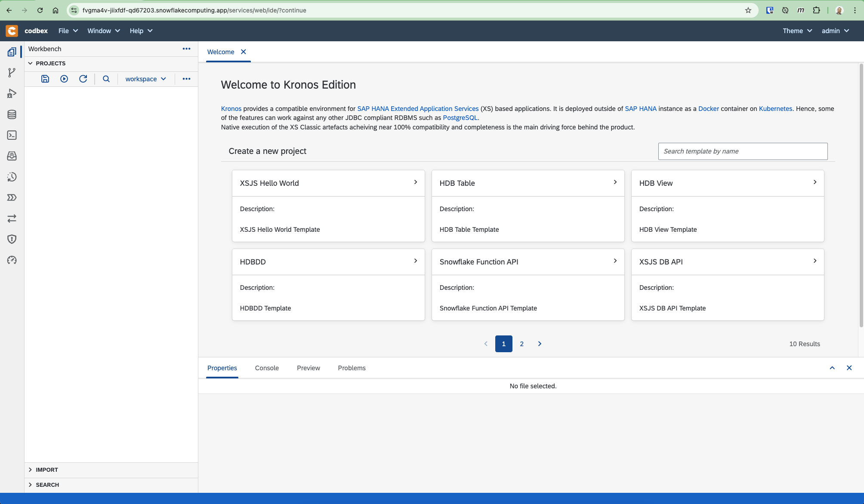
Task: Open the Terminal perspective icon in sidebar
Action: pyautogui.click(x=12, y=135)
